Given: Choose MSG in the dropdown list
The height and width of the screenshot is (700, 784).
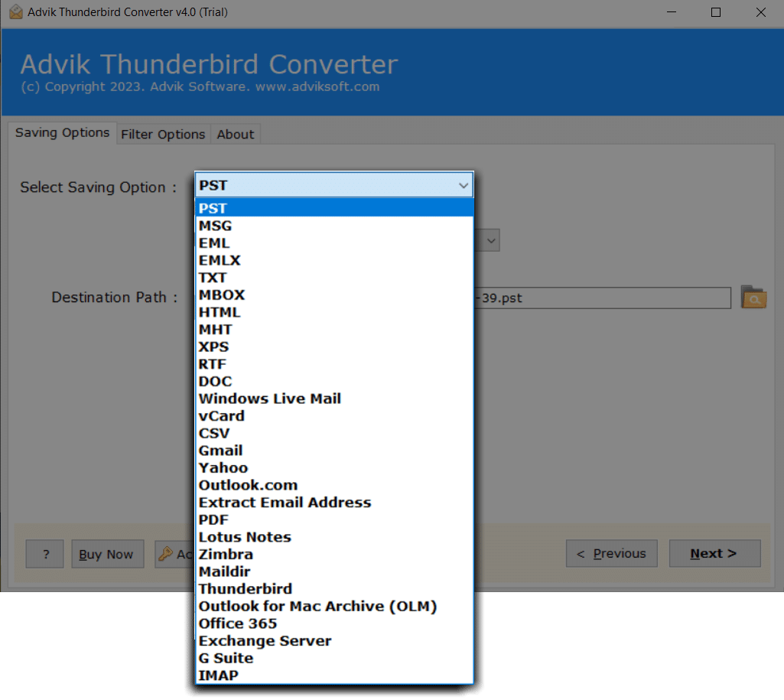Looking at the screenshot, I should pyautogui.click(x=334, y=226).
